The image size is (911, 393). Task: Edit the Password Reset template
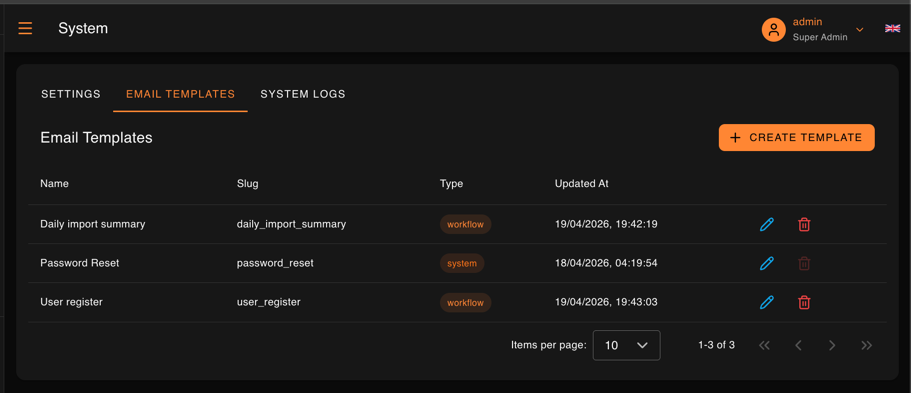pyautogui.click(x=767, y=263)
